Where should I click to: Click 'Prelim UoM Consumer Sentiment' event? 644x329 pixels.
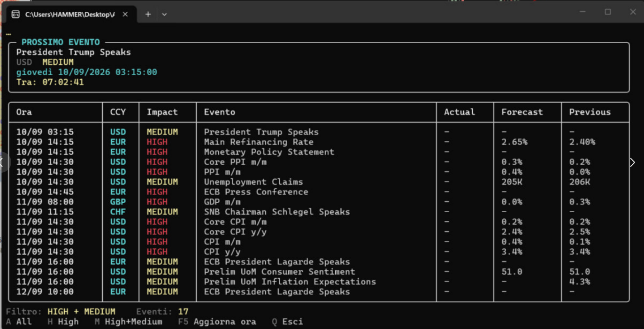[279, 272]
